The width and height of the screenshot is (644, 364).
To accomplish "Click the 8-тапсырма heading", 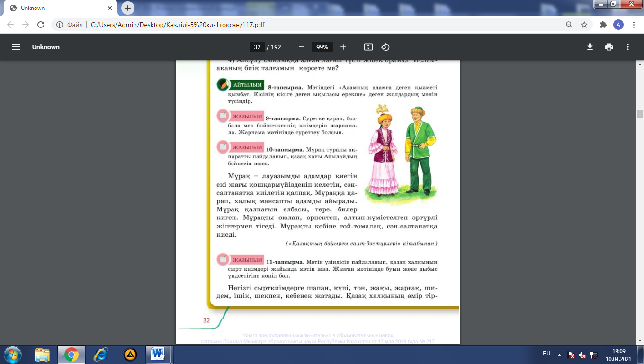I will point(285,88).
